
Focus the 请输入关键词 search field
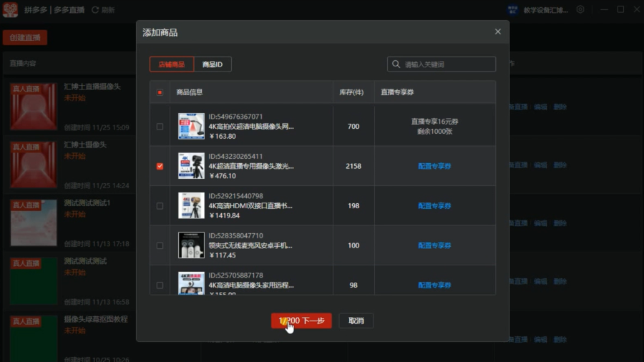coord(441,64)
